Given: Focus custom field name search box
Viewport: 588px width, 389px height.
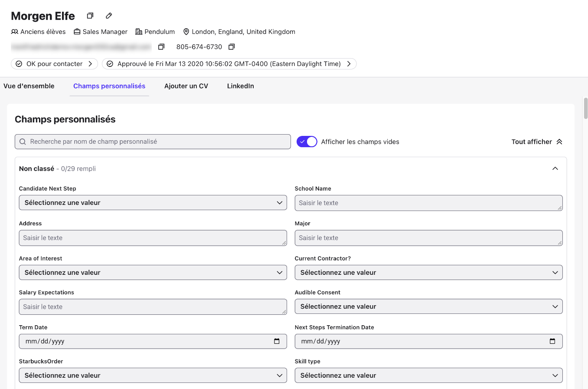Looking at the screenshot, I should tap(153, 142).
